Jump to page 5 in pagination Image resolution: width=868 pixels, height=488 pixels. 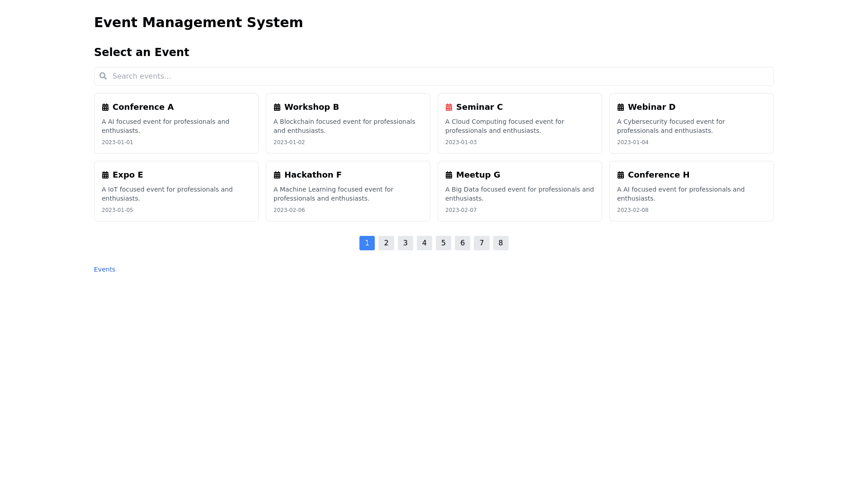tap(443, 243)
